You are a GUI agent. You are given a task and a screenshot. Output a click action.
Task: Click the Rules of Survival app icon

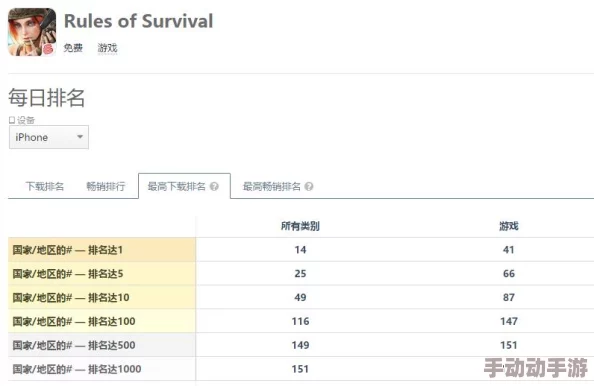coord(32,32)
